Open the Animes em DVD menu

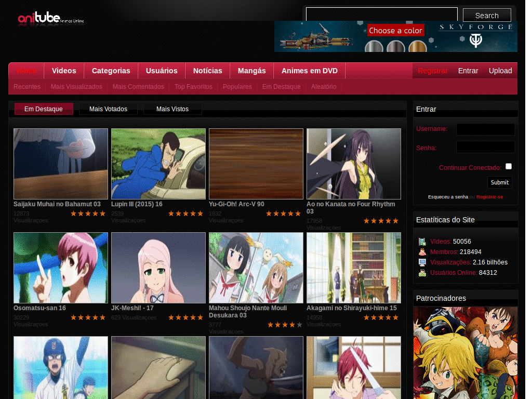click(310, 71)
